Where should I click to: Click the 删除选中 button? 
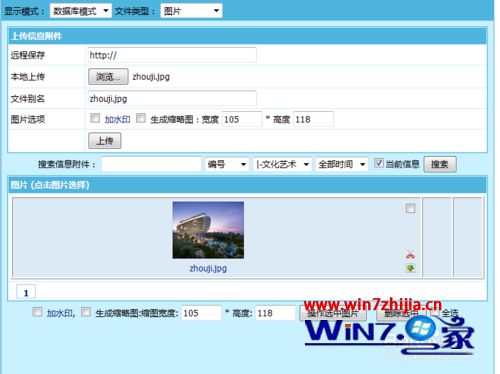pos(401,313)
